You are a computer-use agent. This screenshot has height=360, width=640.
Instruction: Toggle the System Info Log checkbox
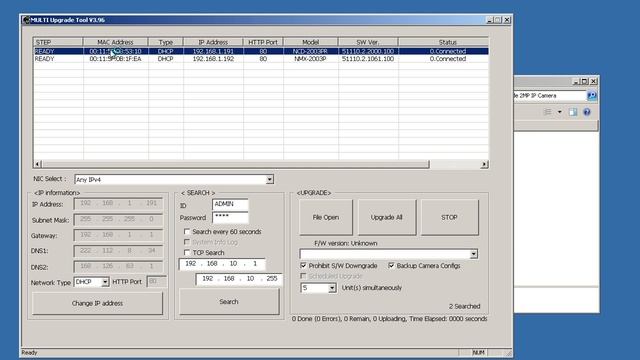[x=187, y=242]
